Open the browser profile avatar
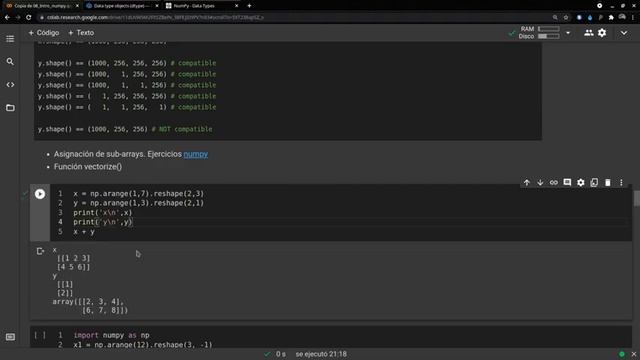640x360 pixels. [622, 17]
